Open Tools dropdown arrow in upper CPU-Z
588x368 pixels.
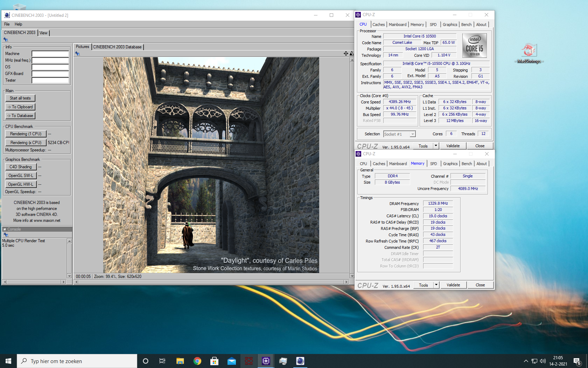coord(436,146)
